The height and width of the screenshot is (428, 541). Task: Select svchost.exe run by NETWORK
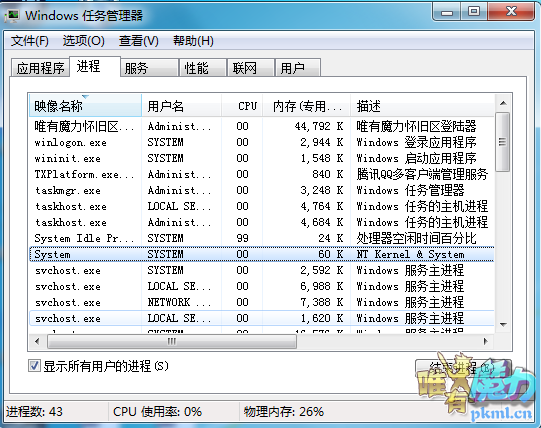coord(262,302)
